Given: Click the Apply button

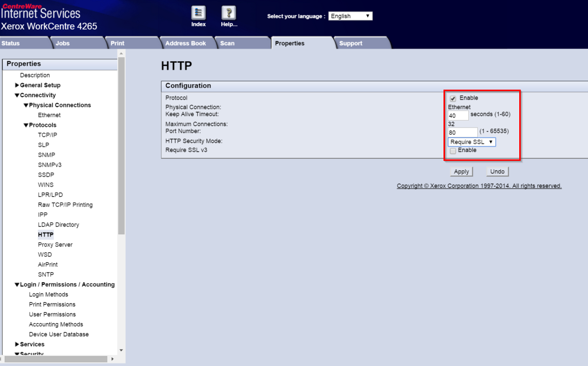Looking at the screenshot, I should [461, 171].
